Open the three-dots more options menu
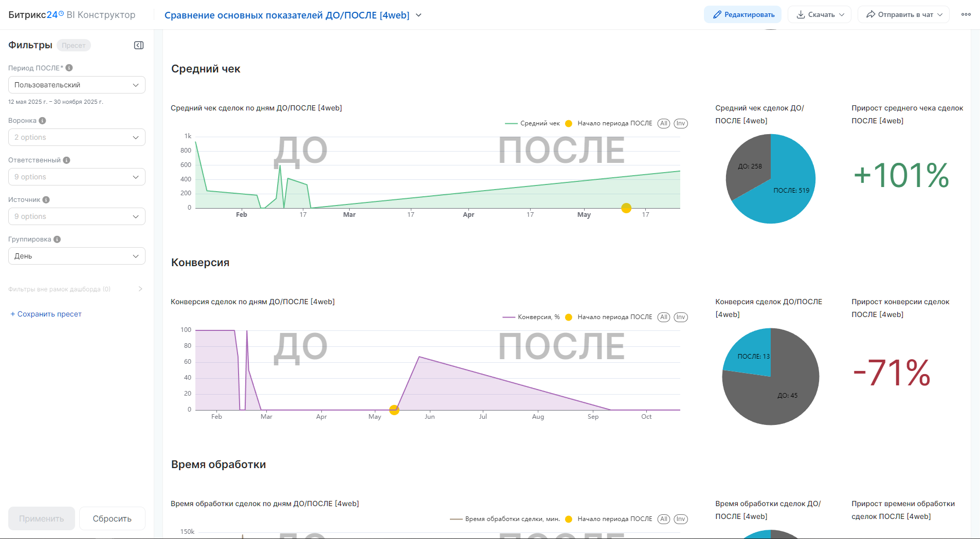This screenshot has width=980, height=539. pos(966,14)
